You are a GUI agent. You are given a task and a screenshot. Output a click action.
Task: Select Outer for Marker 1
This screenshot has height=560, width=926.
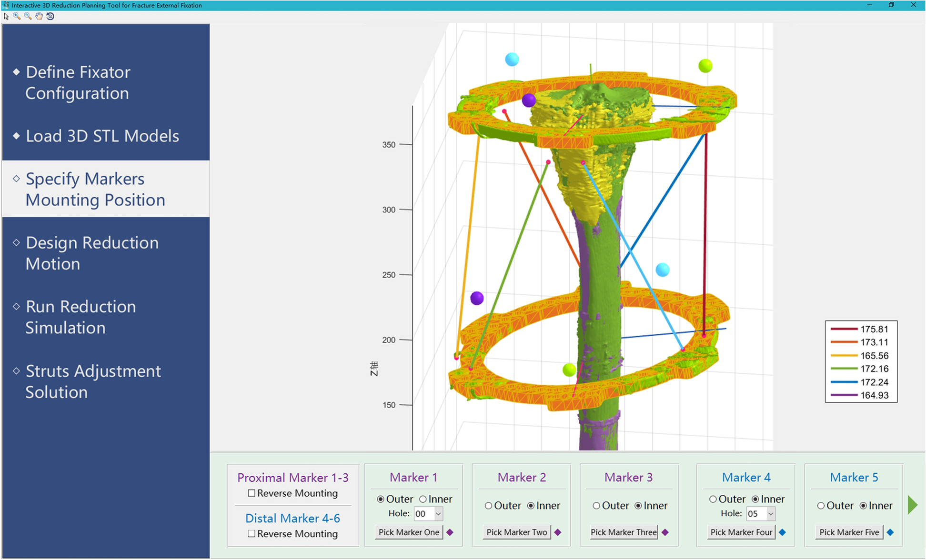point(381,499)
